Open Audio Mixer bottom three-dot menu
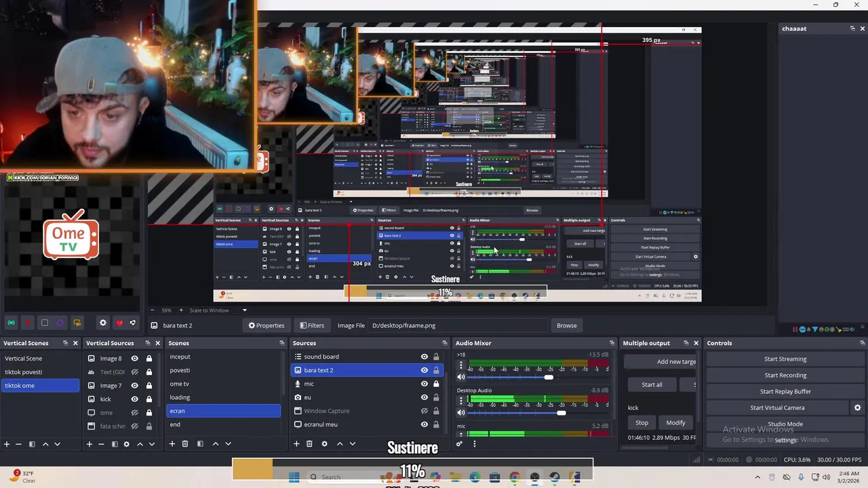This screenshot has height=488, width=868. (x=474, y=444)
